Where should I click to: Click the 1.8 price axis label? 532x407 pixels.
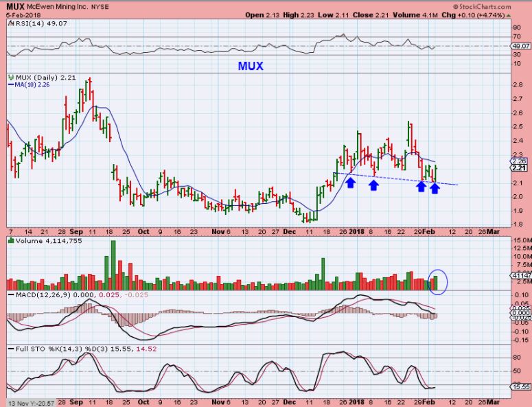pyautogui.click(x=518, y=224)
